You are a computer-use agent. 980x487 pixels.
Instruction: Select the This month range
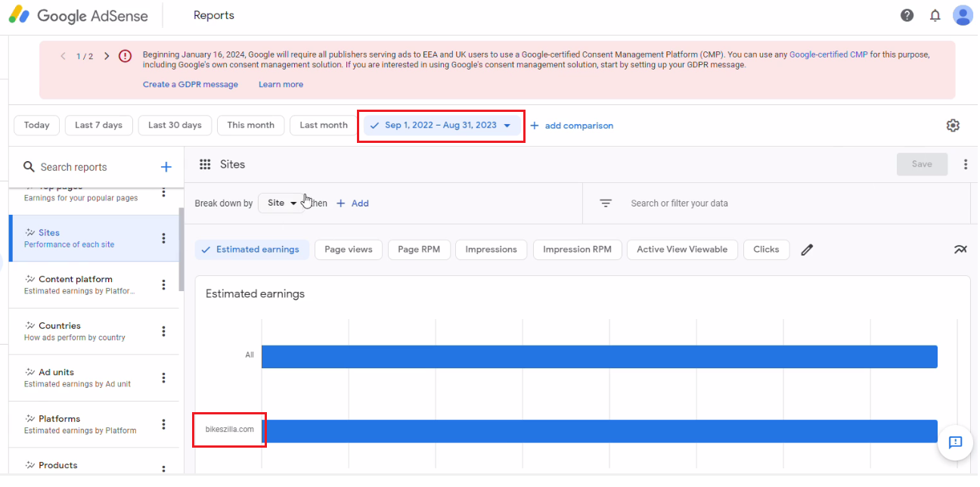251,126
